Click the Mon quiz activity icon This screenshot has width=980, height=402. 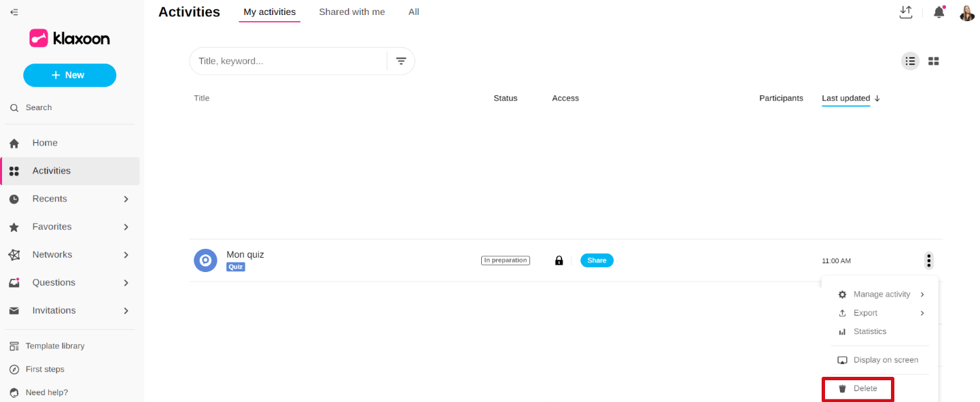click(205, 261)
